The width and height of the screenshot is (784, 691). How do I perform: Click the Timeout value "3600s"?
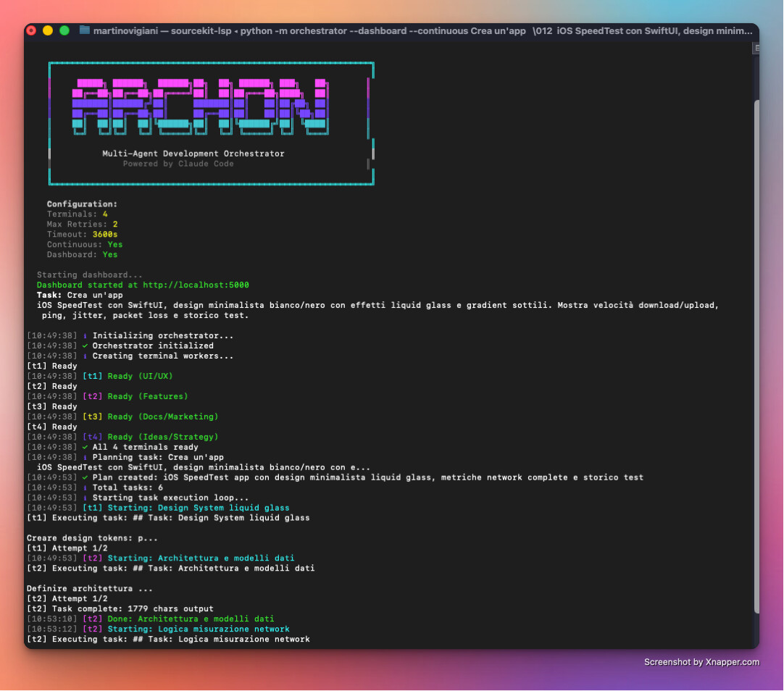(105, 235)
